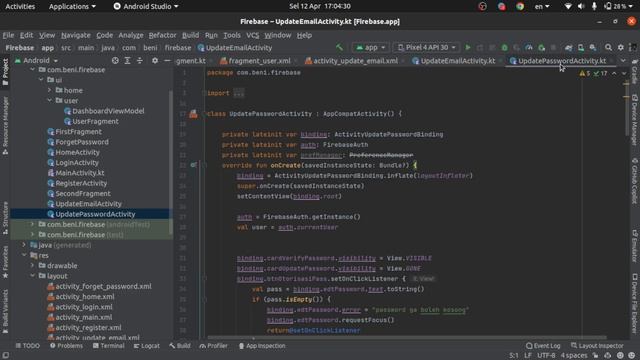Open the VCS menu

[x=252, y=35]
